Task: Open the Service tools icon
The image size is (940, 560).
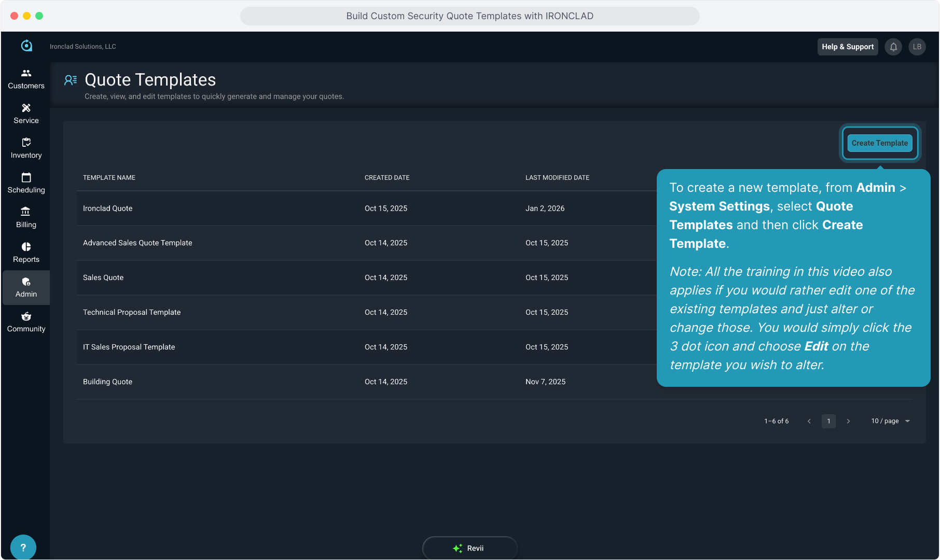Action: tap(26, 108)
